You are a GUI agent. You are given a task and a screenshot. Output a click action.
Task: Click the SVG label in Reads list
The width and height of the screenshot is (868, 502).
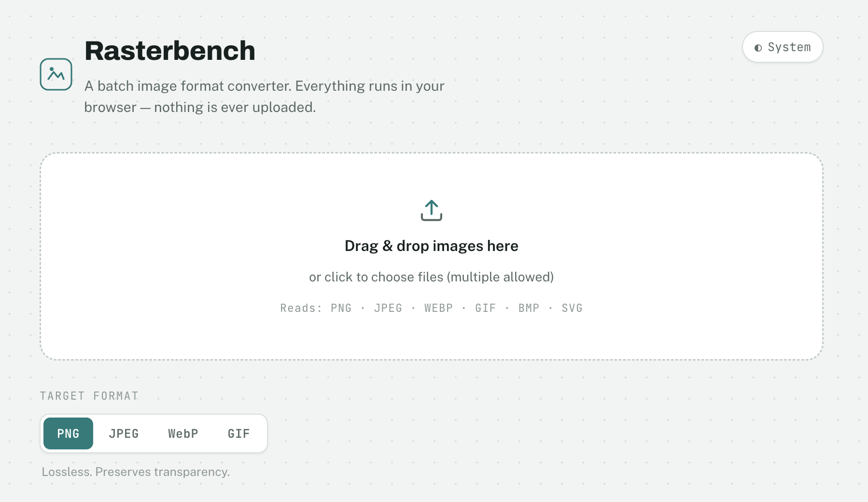(572, 308)
